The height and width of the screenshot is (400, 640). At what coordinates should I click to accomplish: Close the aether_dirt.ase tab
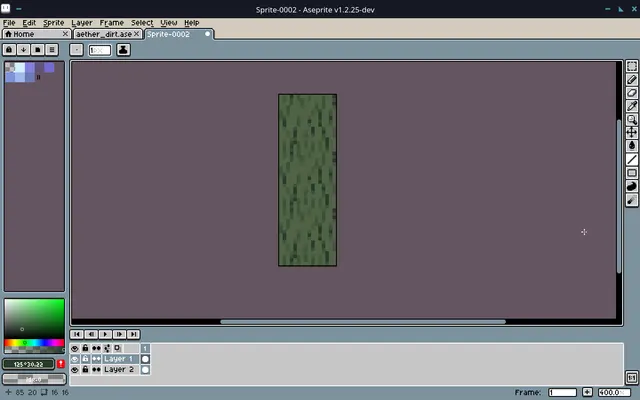pyautogui.click(x=137, y=34)
